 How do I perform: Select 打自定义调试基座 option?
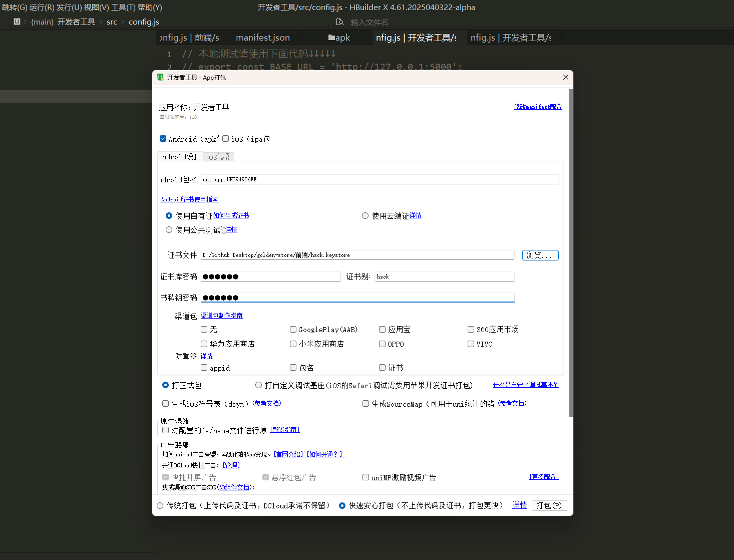coord(258,385)
